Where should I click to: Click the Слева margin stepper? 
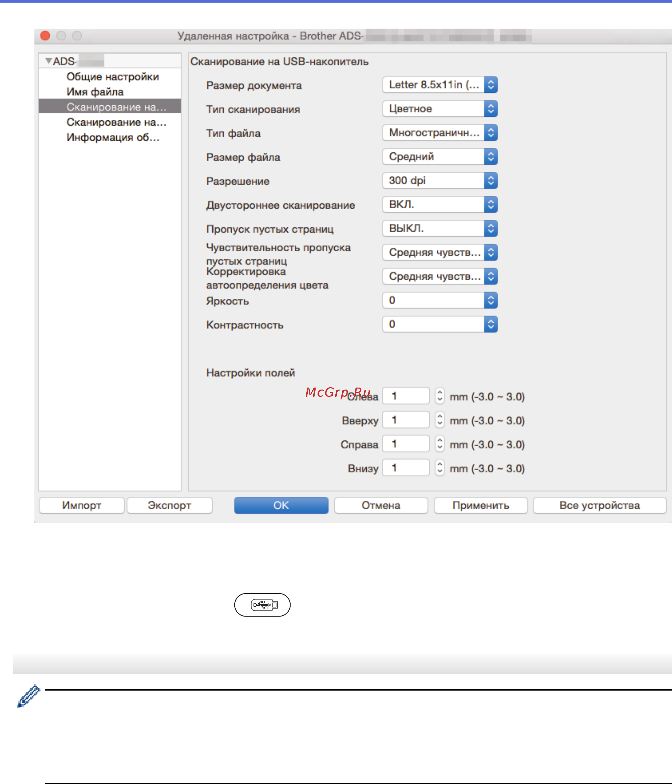pos(439,396)
